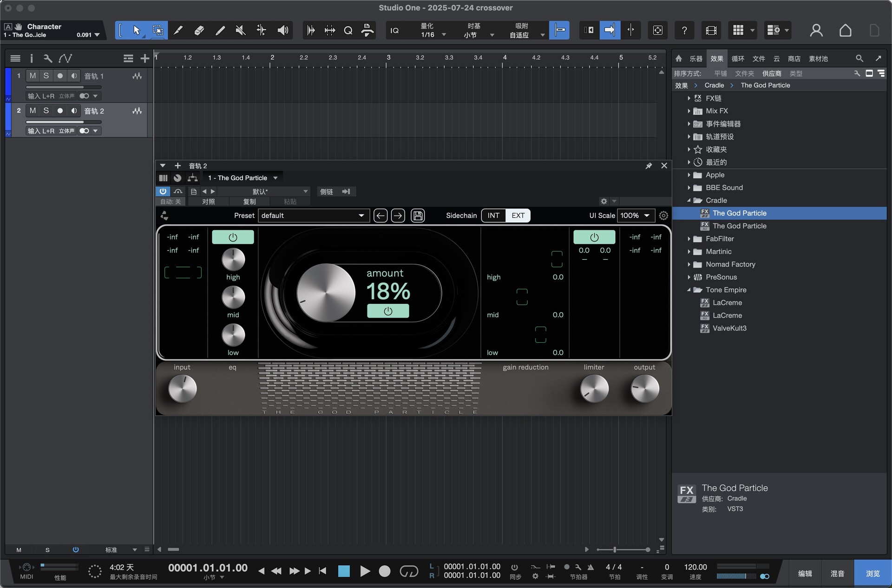Pin the plugin window
892x588 pixels.
coord(649,166)
